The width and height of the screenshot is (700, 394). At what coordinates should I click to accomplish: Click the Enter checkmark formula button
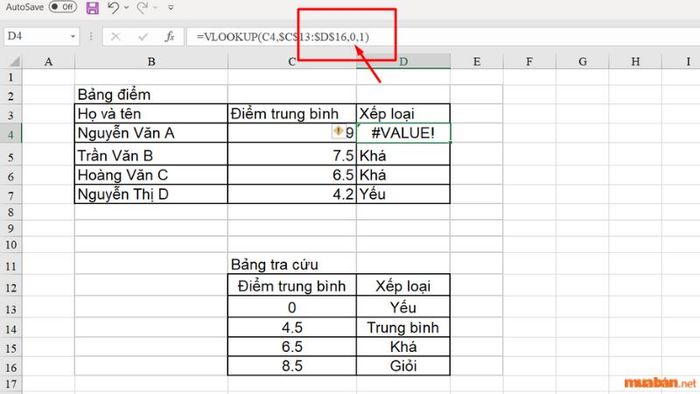143,37
